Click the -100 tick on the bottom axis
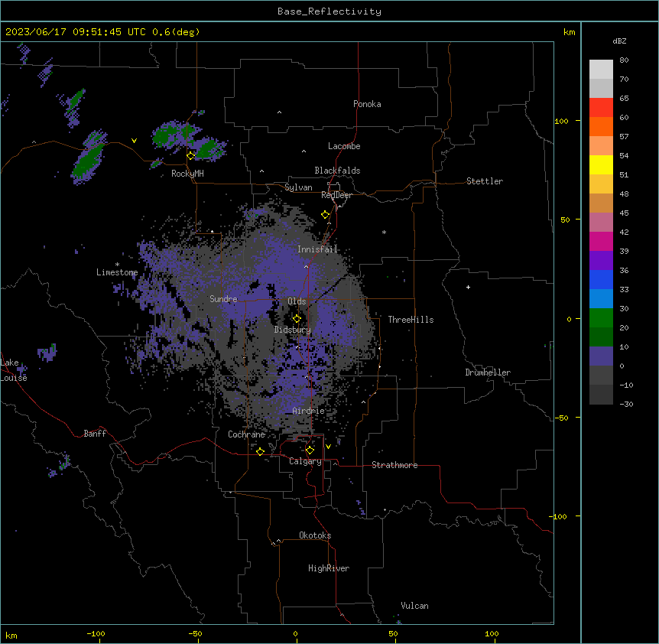The height and width of the screenshot is (644, 659). tap(96, 633)
